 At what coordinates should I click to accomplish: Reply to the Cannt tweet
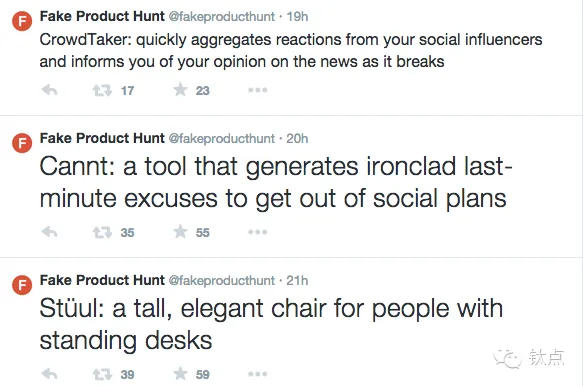coord(49,232)
